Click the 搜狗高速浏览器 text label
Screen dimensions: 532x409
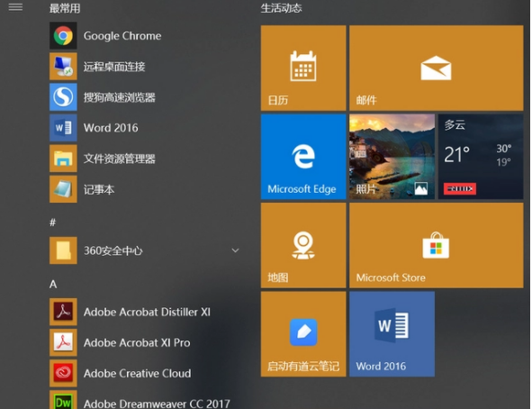tap(120, 97)
